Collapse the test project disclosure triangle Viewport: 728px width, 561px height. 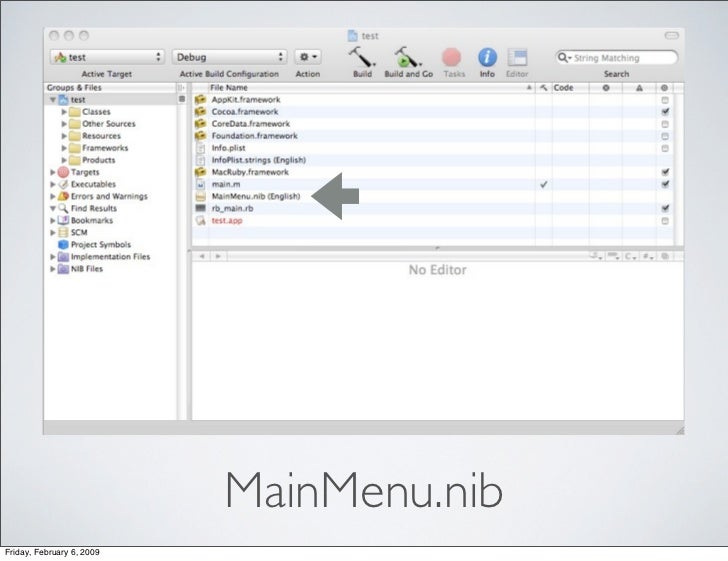(53, 99)
